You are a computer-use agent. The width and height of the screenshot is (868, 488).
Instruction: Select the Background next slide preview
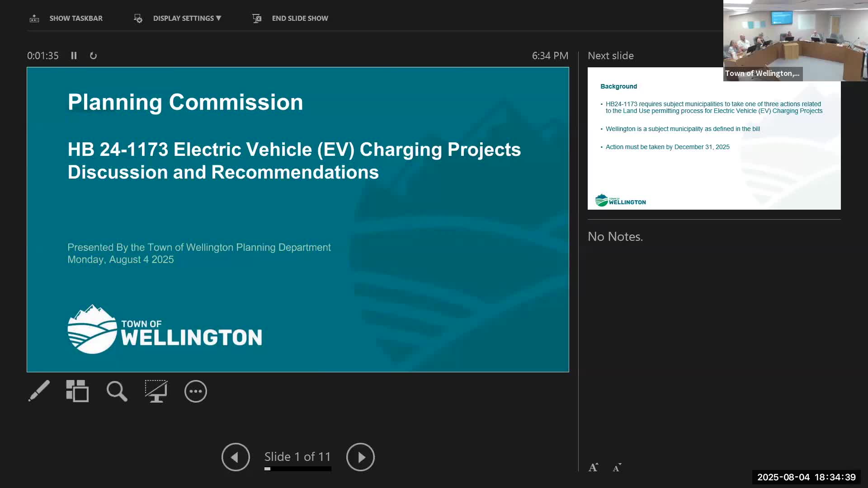[714, 145]
